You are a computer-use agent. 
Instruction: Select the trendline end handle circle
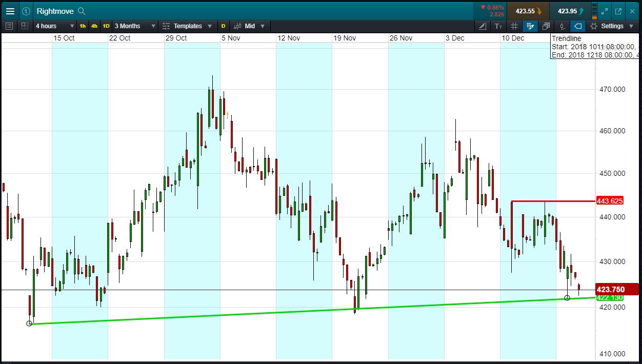point(567,298)
